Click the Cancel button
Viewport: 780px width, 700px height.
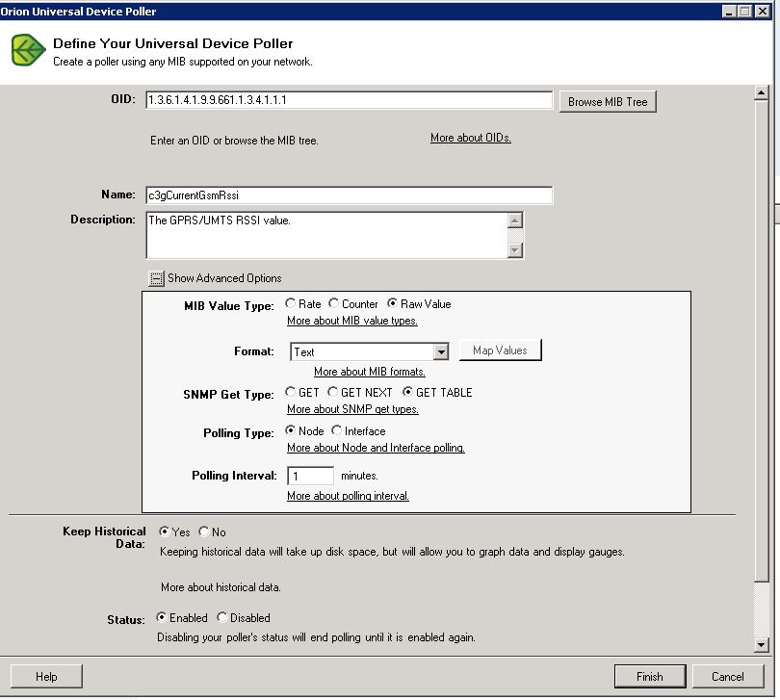click(x=728, y=677)
